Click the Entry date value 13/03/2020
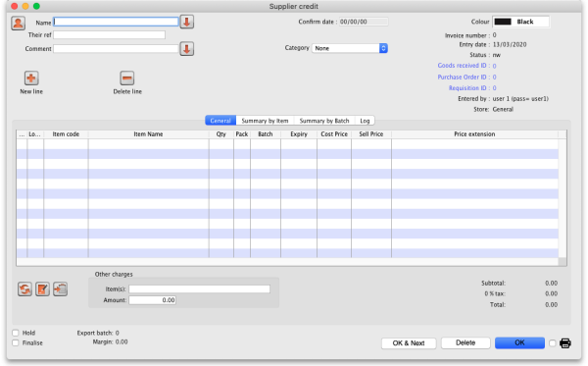 [510, 44]
